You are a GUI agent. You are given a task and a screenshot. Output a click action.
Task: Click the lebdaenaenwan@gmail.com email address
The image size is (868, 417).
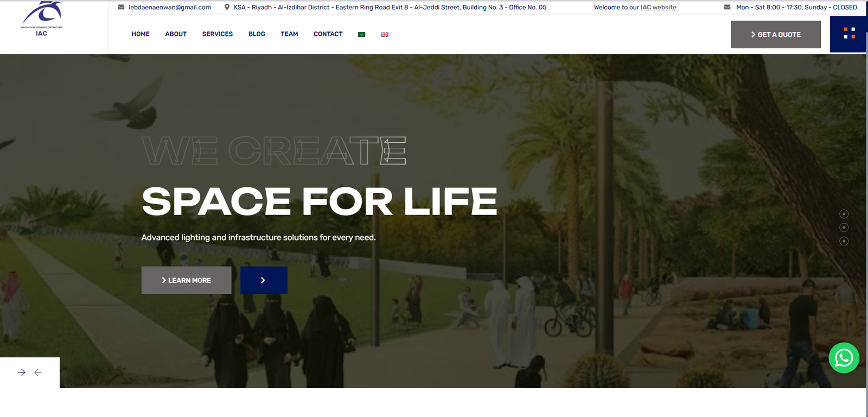coord(169,8)
